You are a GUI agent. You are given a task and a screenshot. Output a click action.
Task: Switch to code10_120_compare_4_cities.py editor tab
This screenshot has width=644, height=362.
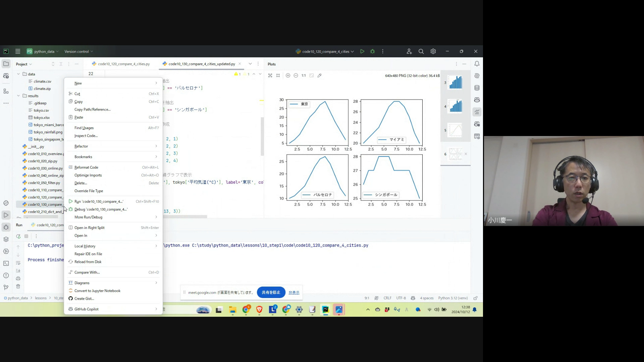tap(123, 64)
